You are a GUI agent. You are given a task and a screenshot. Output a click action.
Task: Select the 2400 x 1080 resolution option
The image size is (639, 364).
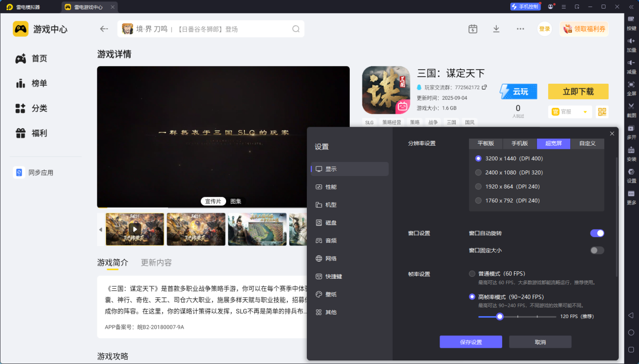point(478,172)
